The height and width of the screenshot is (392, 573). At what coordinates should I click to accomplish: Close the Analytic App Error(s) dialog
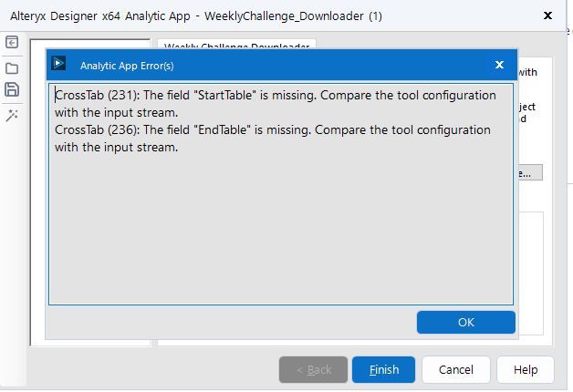pyautogui.click(x=499, y=65)
